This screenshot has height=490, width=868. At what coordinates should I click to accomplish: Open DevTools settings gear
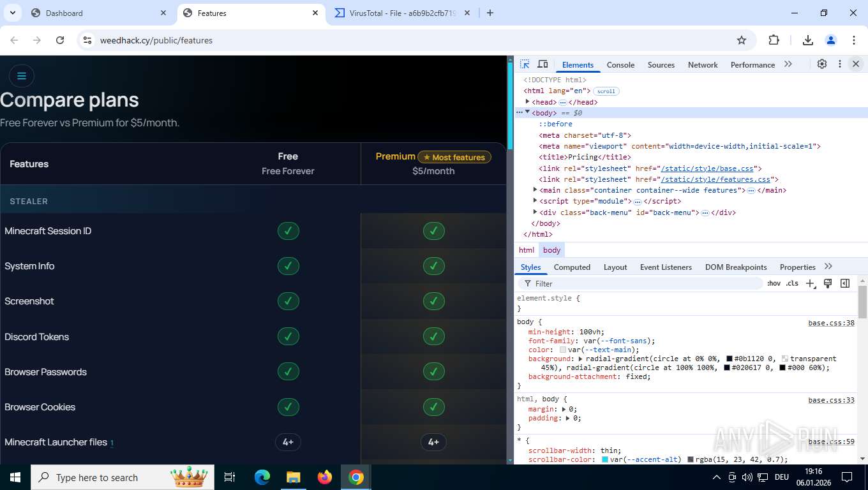coord(822,64)
